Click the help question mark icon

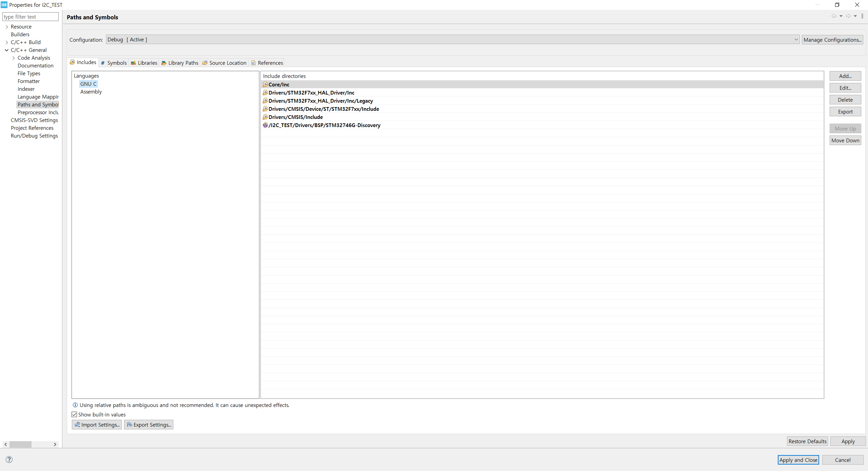coord(9,459)
